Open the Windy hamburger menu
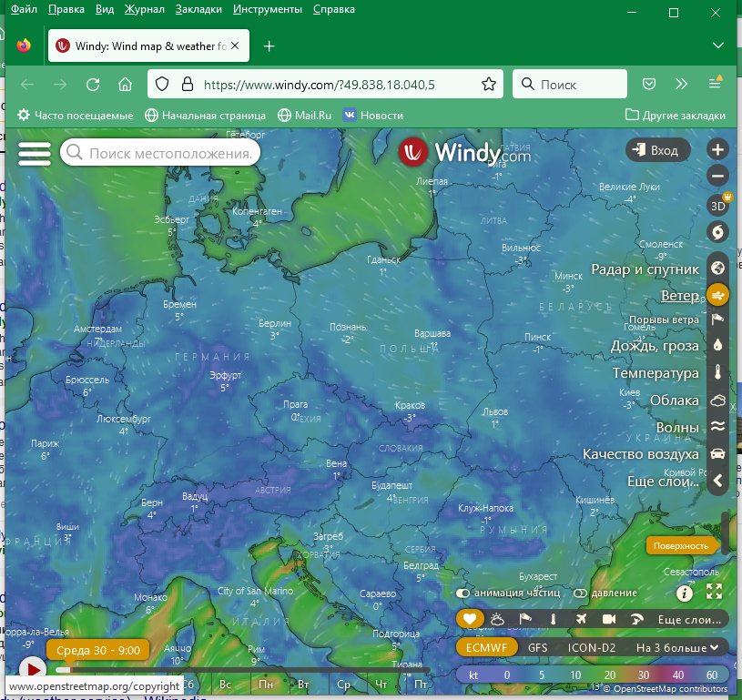Image resolution: width=742 pixels, height=700 pixels. pos(34,153)
